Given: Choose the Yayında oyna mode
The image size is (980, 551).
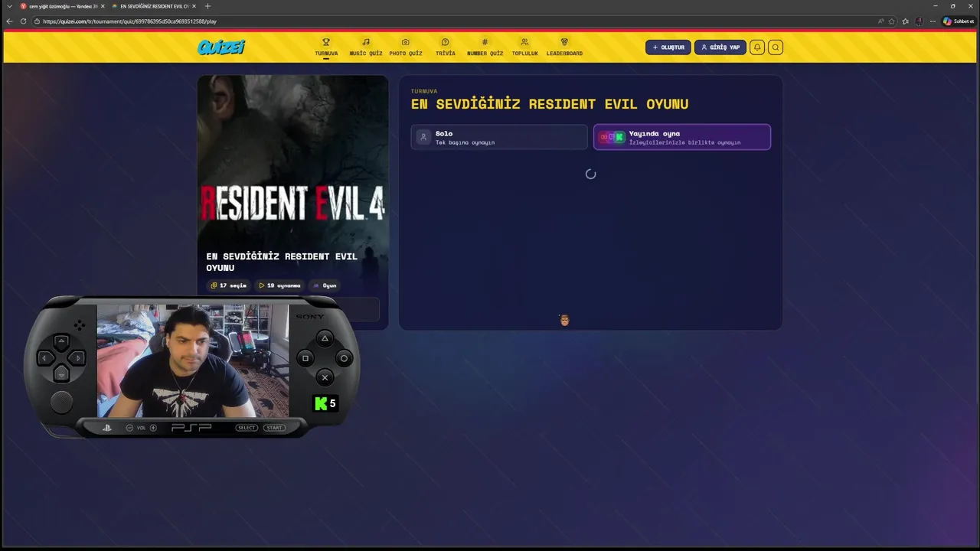Looking at the screenshot, I should click(x=682, y=137).
